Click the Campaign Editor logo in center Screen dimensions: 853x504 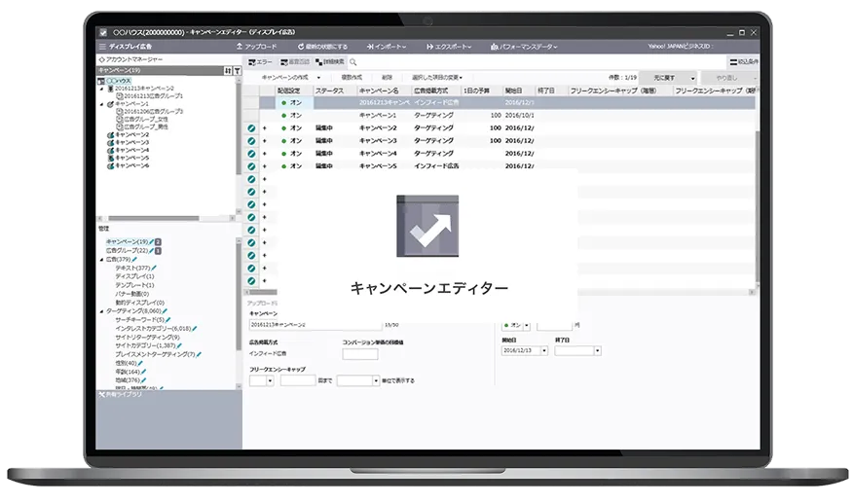coord(428,226)
